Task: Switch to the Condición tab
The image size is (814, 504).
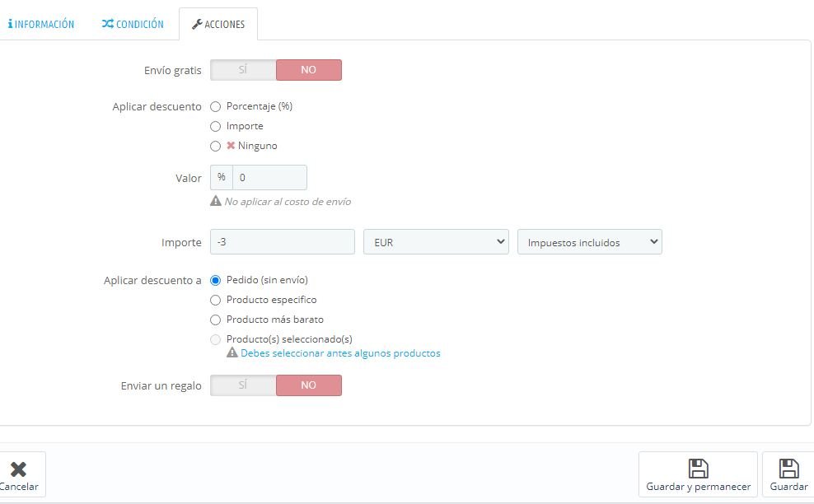Action: (133, 24)
